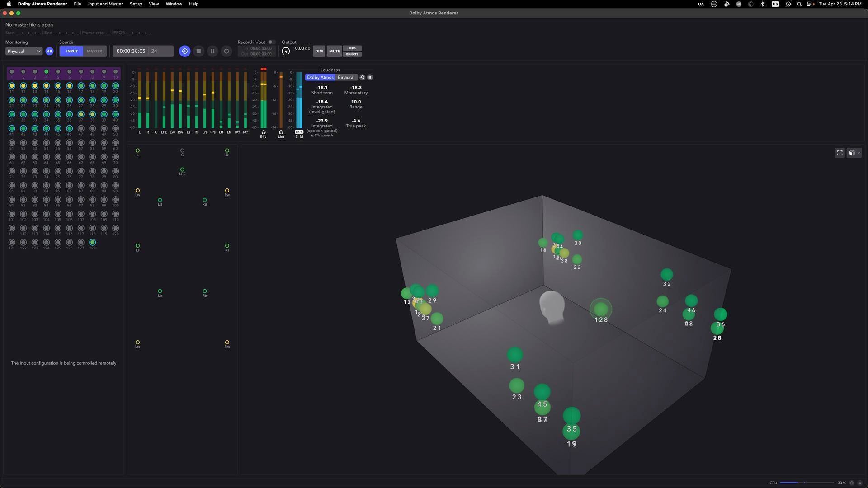Click the fullscreen room view icon

click(840, 153)
